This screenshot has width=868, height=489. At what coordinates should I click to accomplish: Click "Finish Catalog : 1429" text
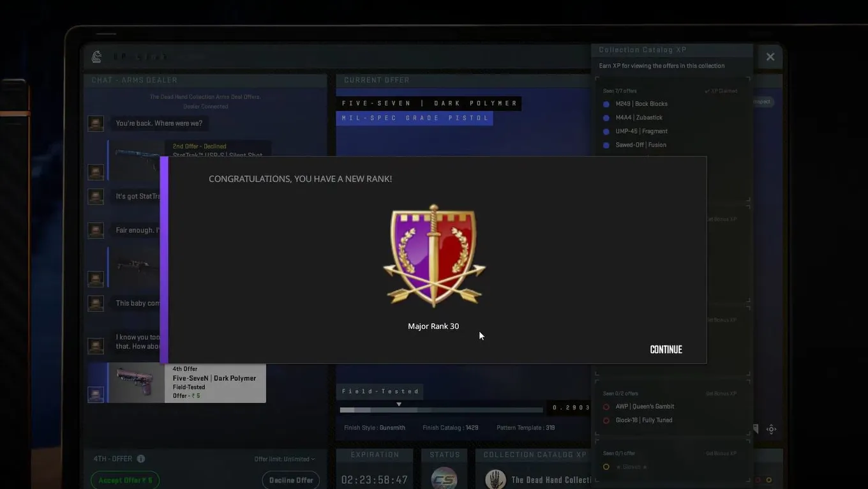click(x=451, y=428)
